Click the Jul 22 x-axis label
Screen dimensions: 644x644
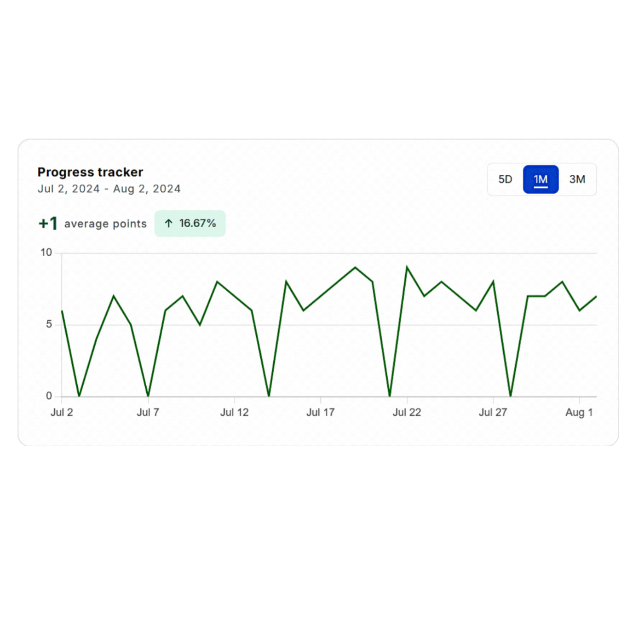(x=407, y=412)
